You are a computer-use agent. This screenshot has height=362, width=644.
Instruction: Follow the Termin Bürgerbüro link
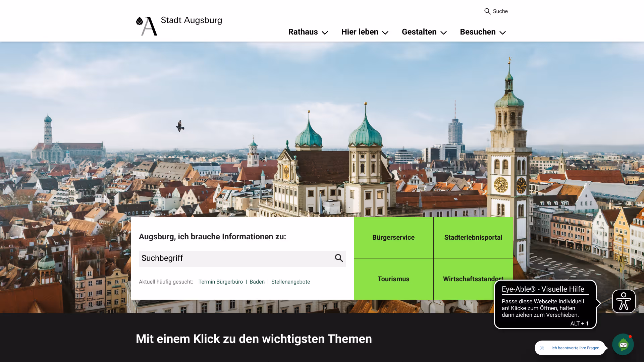point(220,282)
